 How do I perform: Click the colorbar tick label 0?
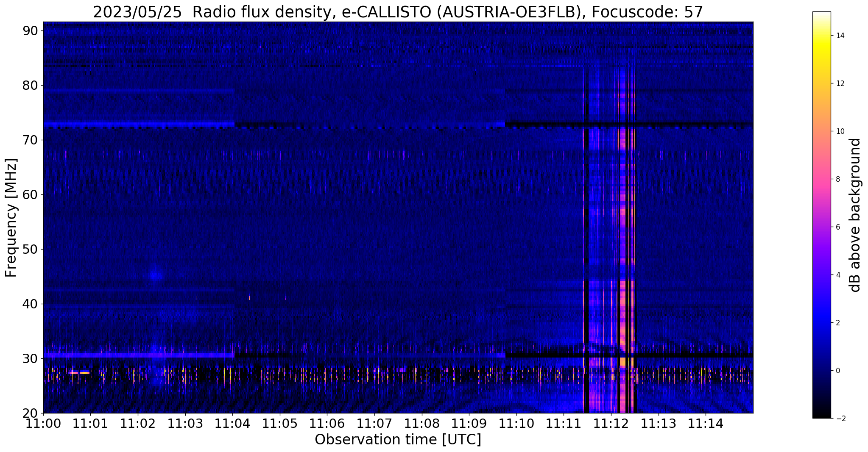point(837,371)
